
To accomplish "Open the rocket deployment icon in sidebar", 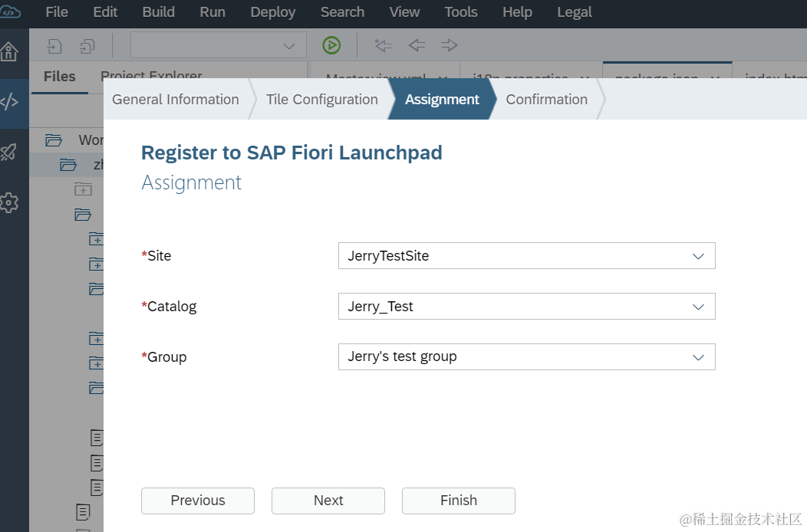I will pos(9,152).
